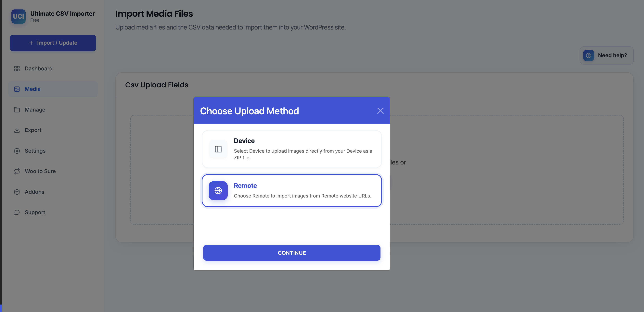Select the Device upload method card
644x312 pixels.
[x=292, y=149]
